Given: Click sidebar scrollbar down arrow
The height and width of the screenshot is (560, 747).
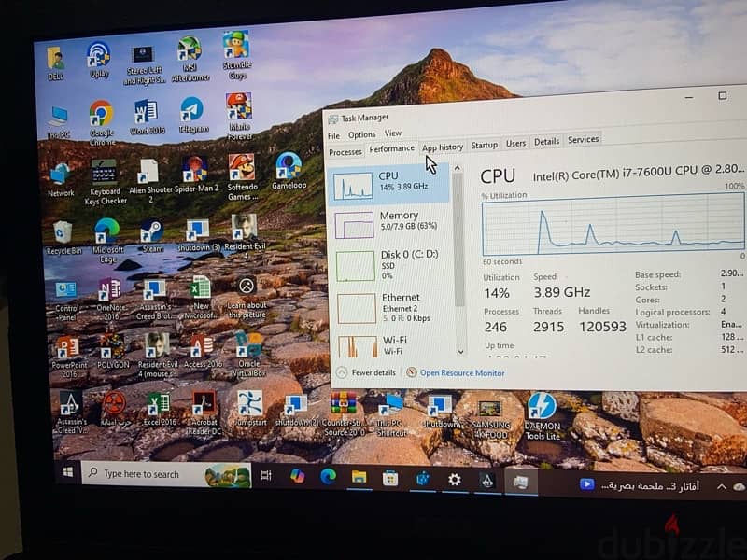Looking at the screenshot, I should point(460,352).
